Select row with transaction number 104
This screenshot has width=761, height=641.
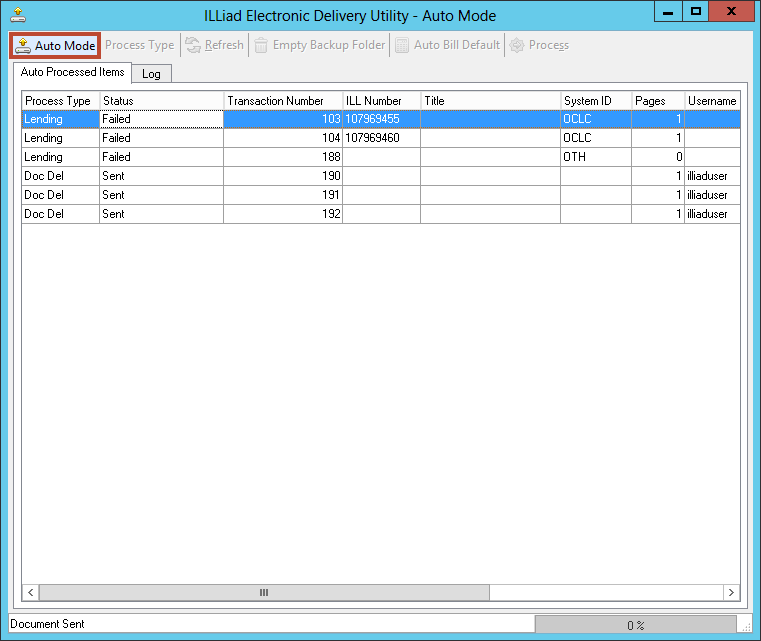point(282,138)
